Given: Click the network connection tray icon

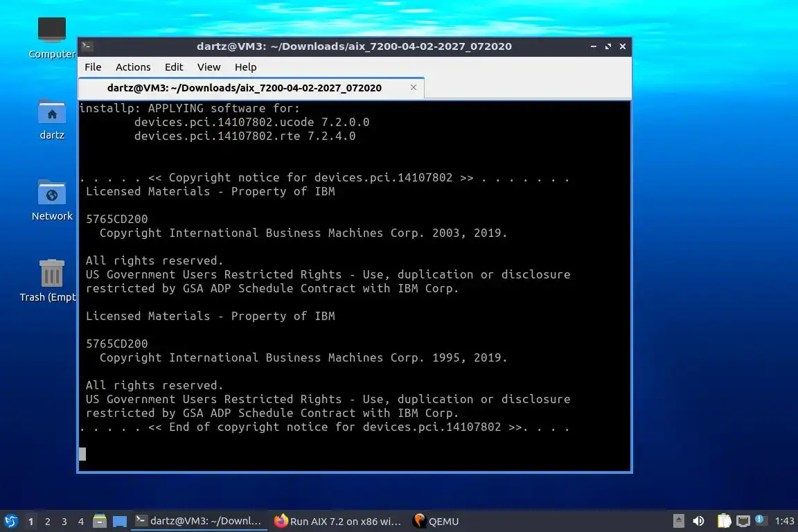Looking at the screenshot, I should point(743,521).
